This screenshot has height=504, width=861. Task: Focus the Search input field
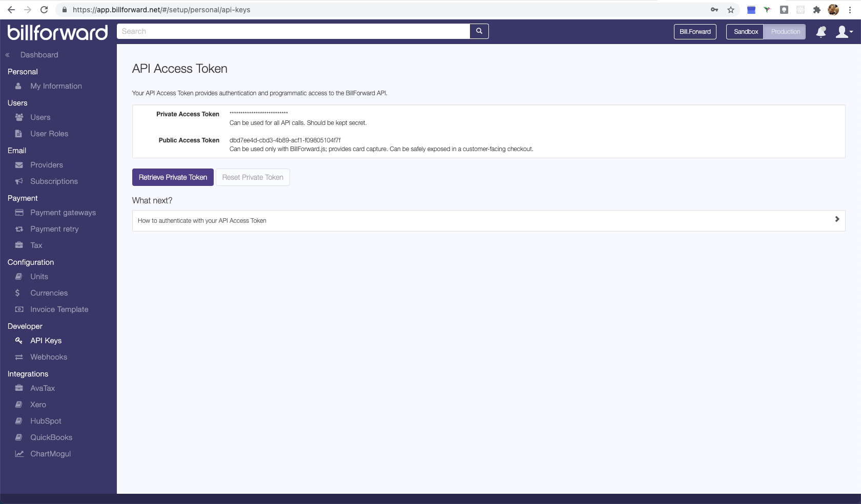[x=293, y=31]
